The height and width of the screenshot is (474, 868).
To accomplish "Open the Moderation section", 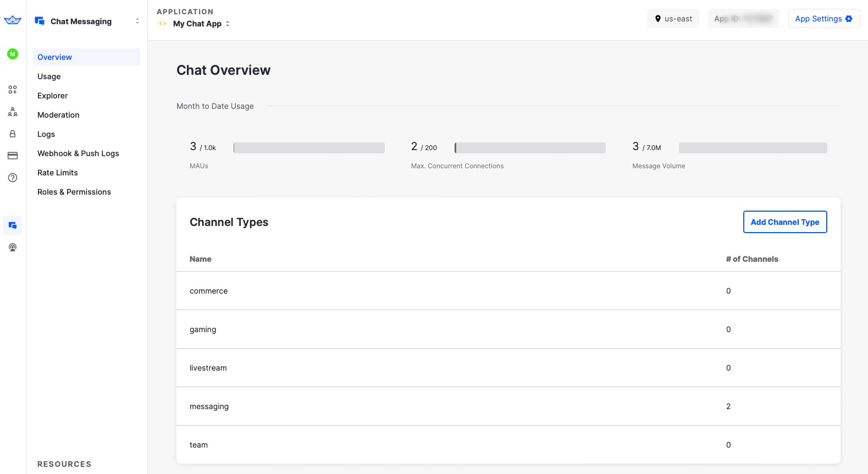I will point(87,115).
